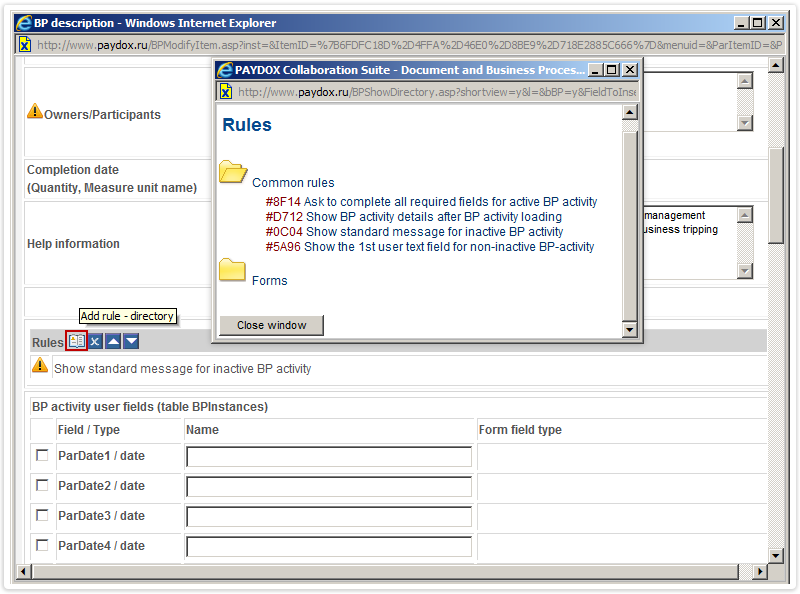Viewport: 800px width, 594px height.
Task: Click Name input field for ParDate1
Action: tap(329, 456)
